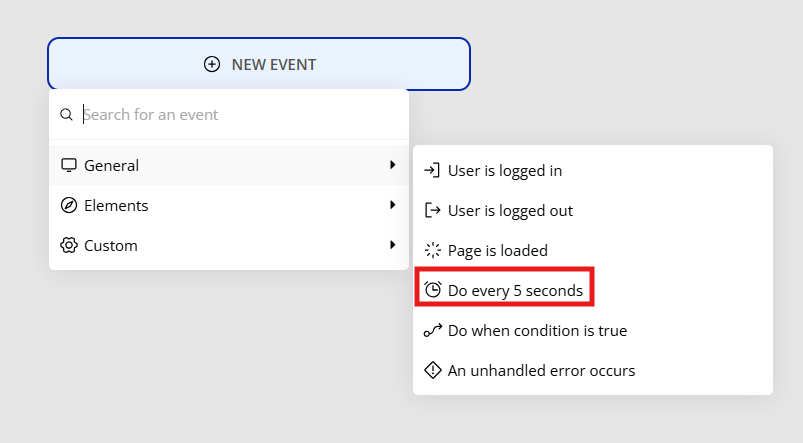Click the warning diamond icon for unhandled error

(432, 370)
